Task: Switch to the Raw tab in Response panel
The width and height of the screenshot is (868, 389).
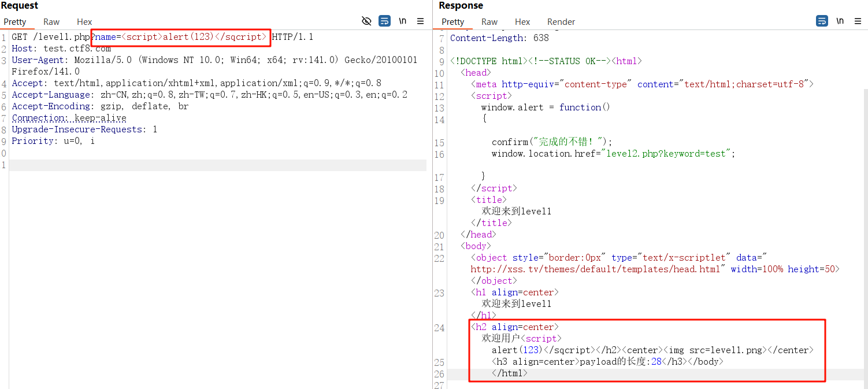Action: [x=489, y=22]
